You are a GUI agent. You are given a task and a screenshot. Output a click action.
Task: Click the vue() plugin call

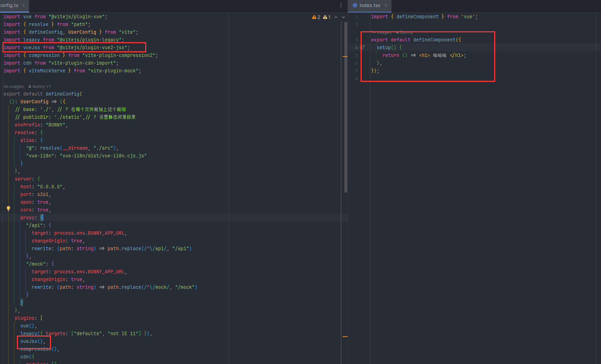27,326
